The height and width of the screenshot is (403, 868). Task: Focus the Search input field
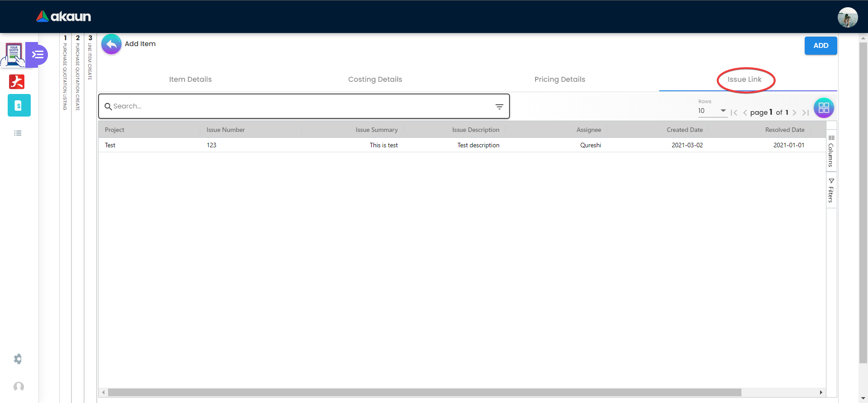[x=298, y=106]
